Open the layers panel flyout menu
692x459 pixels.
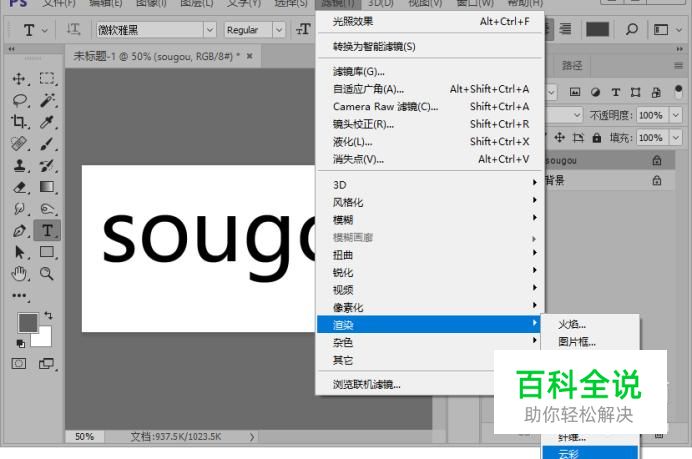point(678,66)
